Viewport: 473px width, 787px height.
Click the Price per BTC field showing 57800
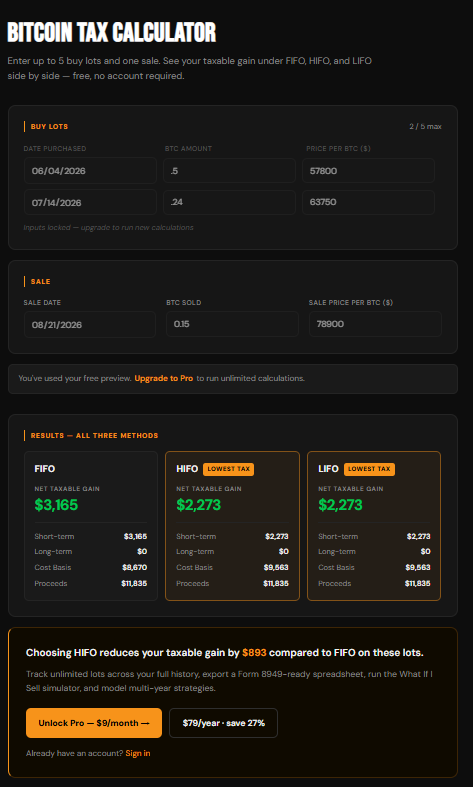pyautogui.click(x=369, y=171)
